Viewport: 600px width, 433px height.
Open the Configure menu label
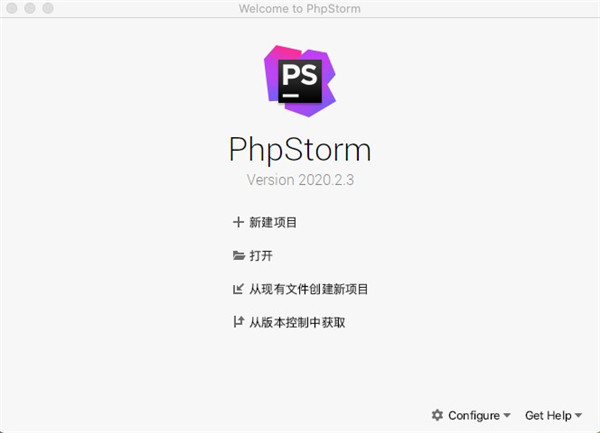(474, 415)
